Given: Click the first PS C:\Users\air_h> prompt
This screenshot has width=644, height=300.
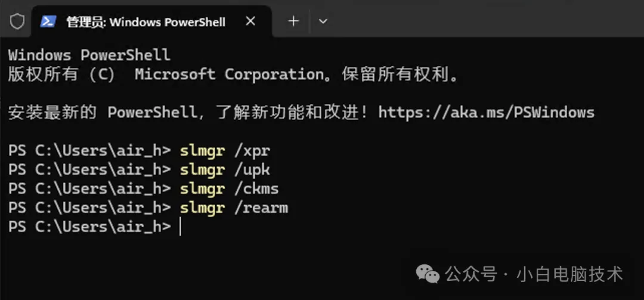Looking at the screenshot, I should (x=89, y=151).
